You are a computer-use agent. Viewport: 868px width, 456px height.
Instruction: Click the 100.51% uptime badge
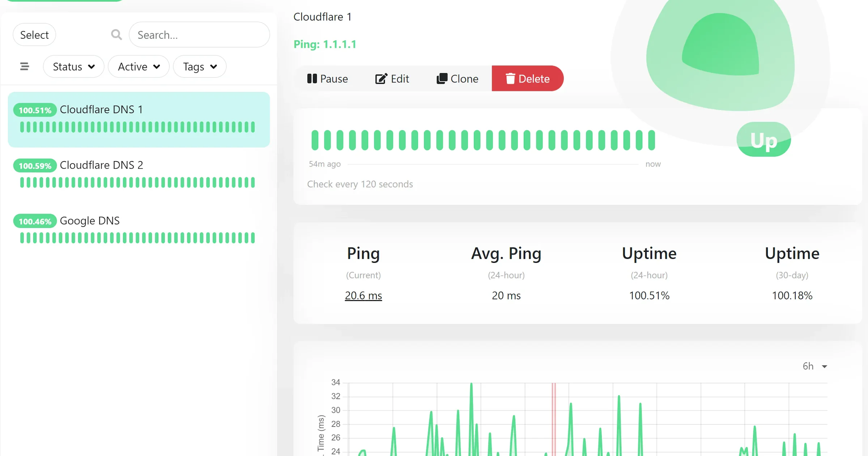tap(35, 110)
